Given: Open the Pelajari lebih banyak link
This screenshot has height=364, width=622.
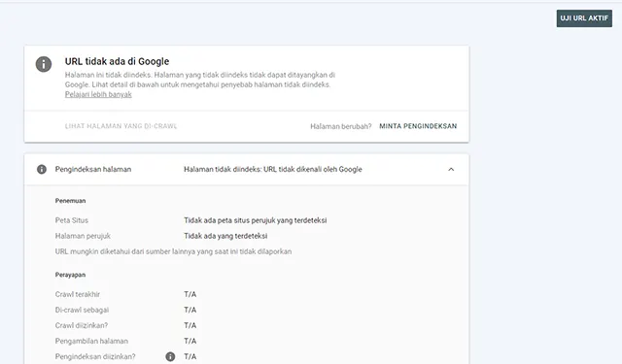Looking at the screenshot, I should tap(98, 95).
